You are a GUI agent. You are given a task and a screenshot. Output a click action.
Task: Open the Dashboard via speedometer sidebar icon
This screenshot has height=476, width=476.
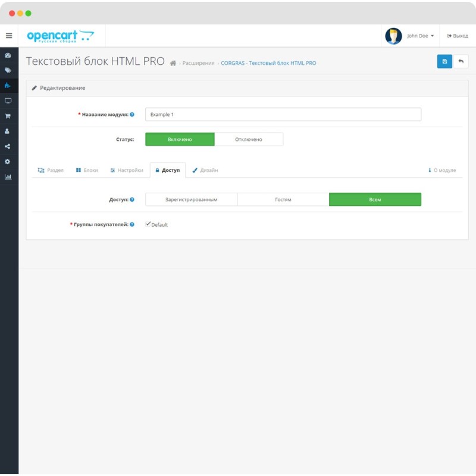click(x=8, y=55)
